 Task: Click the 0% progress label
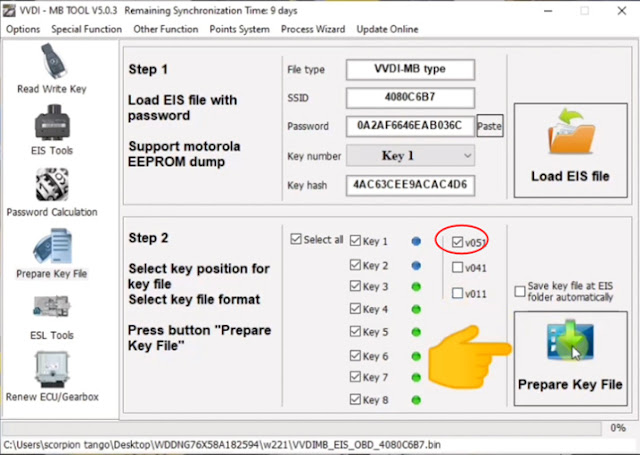tap(618, 428)
